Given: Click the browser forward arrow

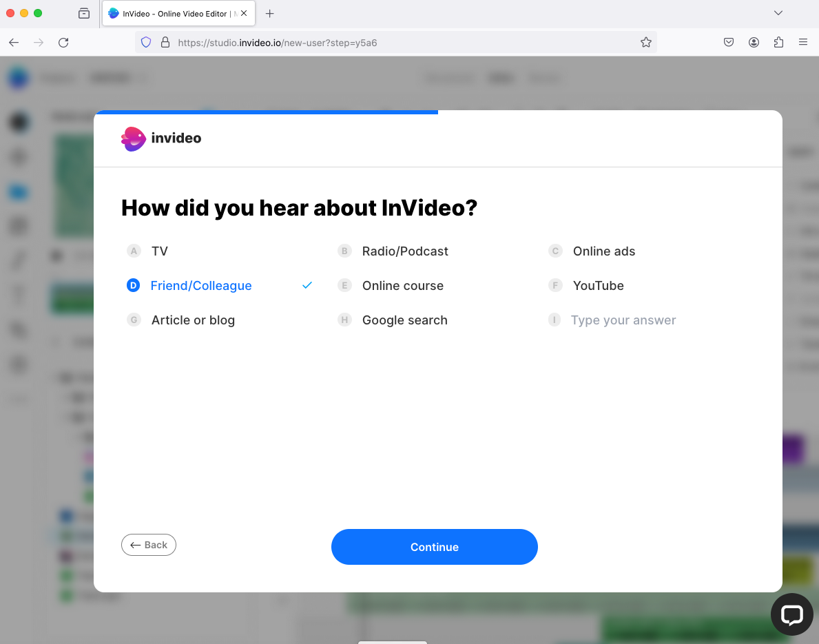Looking at the screenshot, I should [x=39, y=43].
